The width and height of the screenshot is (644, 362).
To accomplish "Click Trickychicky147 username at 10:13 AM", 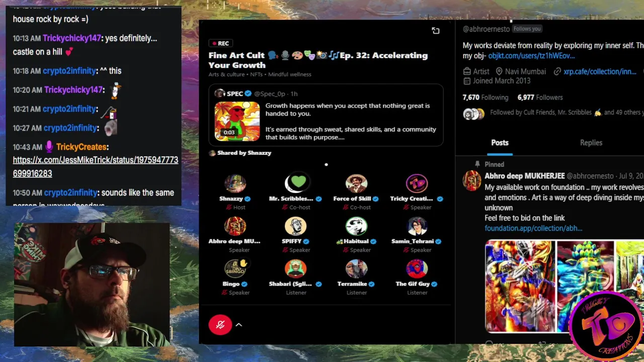I will tap(72, 38).
